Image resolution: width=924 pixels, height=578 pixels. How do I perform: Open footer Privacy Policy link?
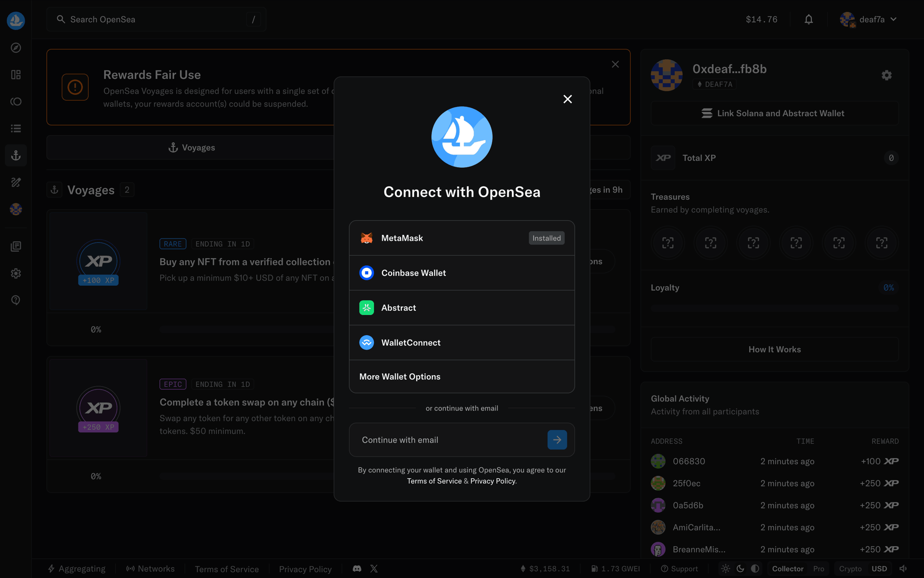pos(305,569)
